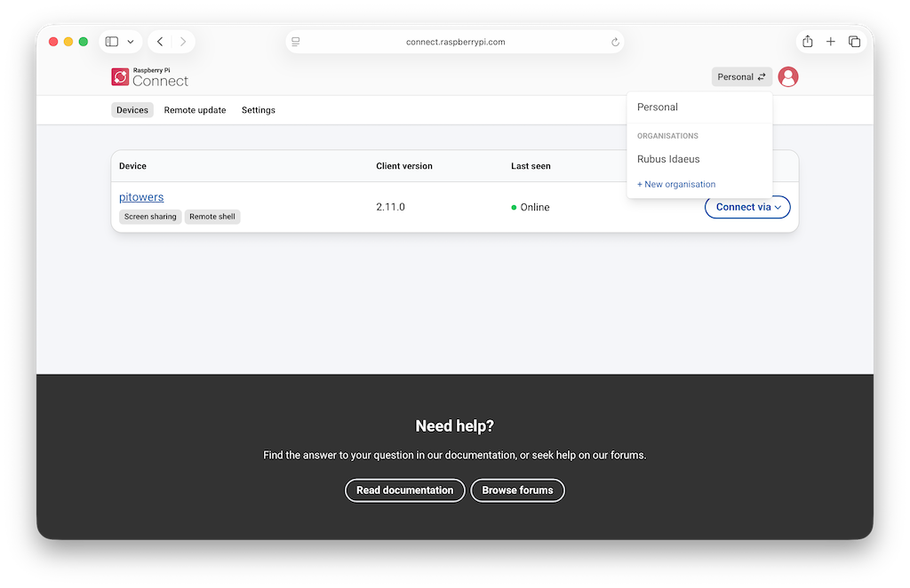Open the Remote update tab
The image size is (910, 588).
(195, 110)
